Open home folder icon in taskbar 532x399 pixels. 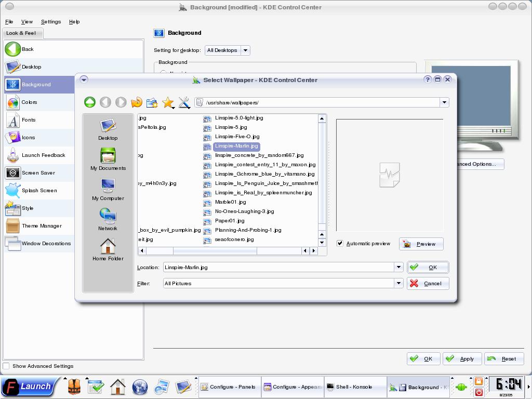(x=118, y=387)
